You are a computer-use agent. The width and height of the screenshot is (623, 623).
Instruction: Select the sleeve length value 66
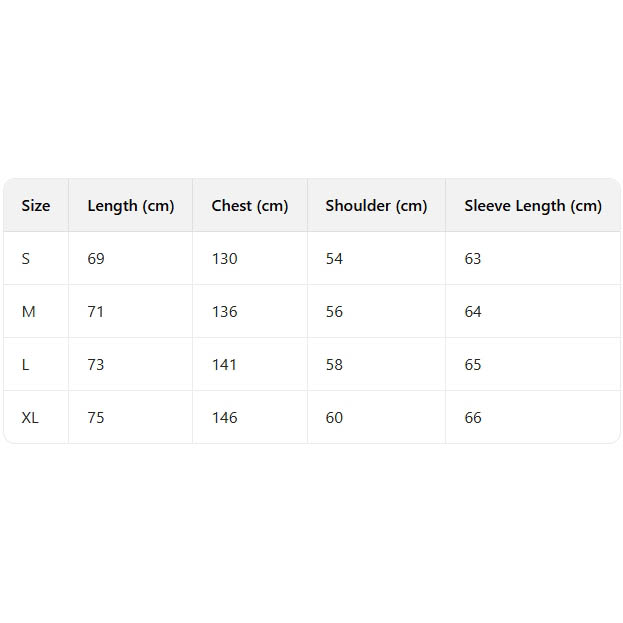(473, 418)
